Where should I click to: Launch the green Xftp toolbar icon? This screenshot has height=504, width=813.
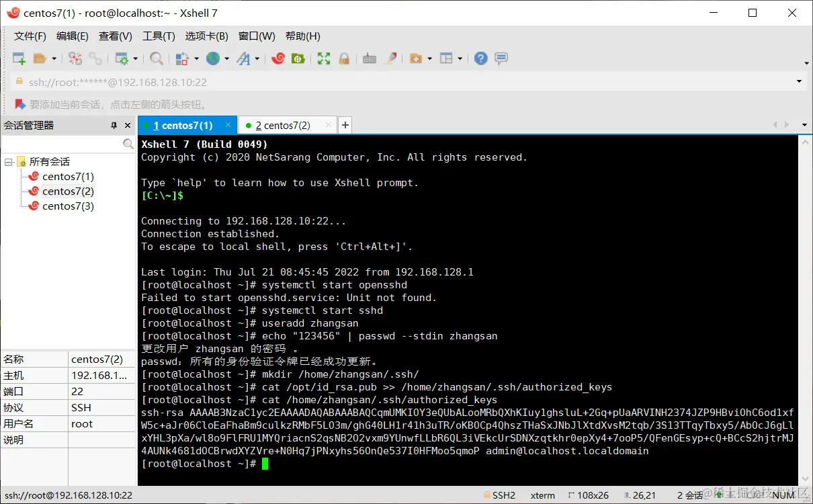click(x=298, y=59)
